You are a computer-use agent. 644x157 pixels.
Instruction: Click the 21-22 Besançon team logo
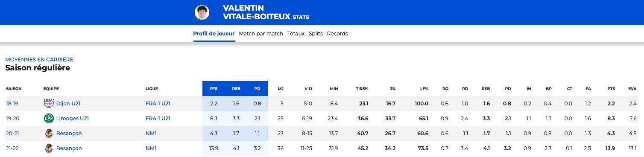[x=48, y=148]
